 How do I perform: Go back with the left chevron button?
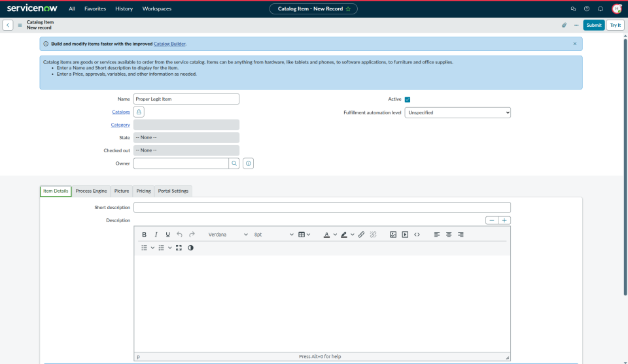[8, 25]
